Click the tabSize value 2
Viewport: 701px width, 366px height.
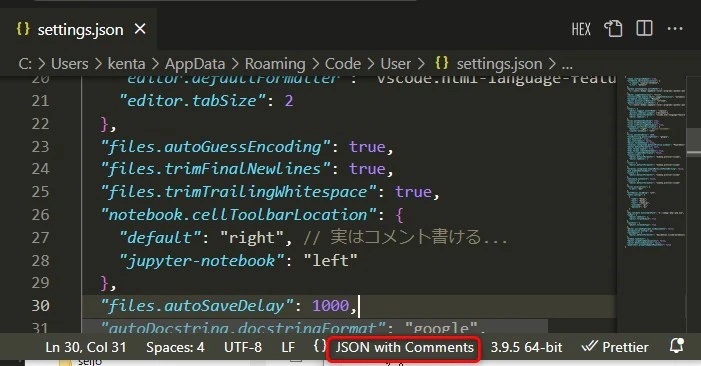289,101
